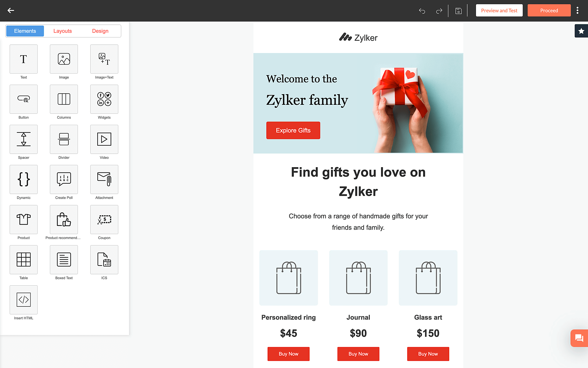The height and width of the screenshot is (368, 588).
Task: Expand the more options menu
Action: point(579,11)
